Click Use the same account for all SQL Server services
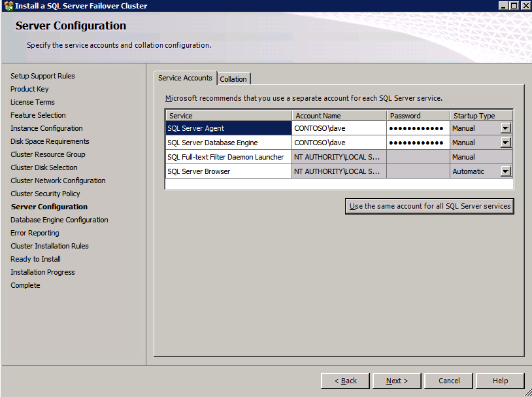 tap(429, 206)
